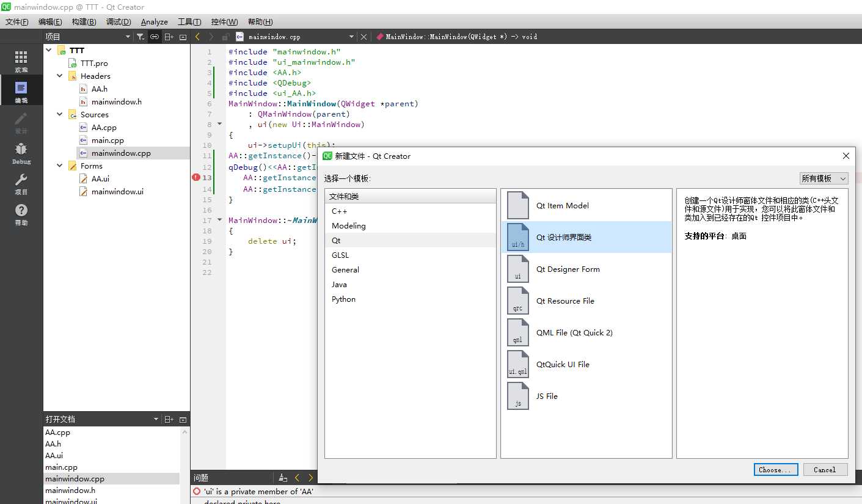Click the error marker on line 13
The height and width of the screenshot is (504, 862).
click(x=195, y=177)
